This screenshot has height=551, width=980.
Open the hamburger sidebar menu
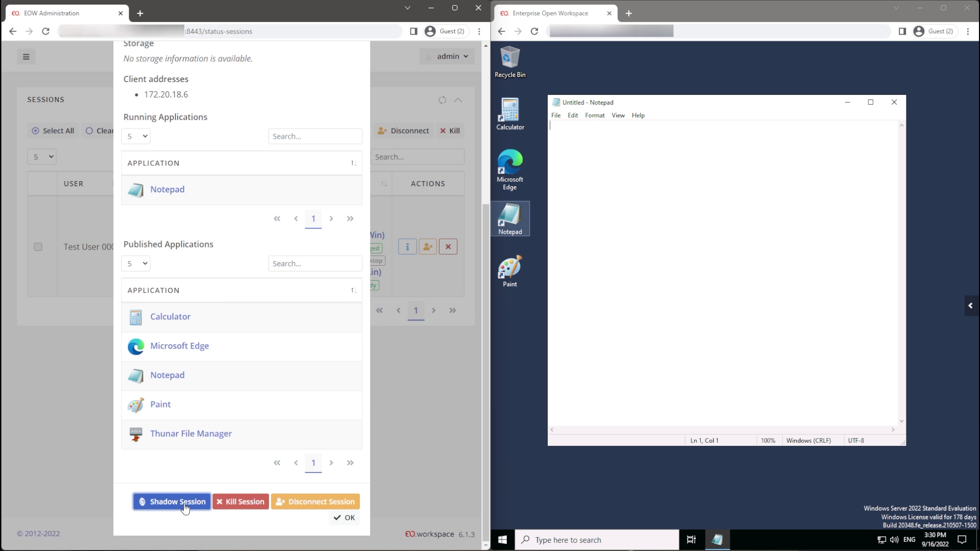[x=26, y=57]
